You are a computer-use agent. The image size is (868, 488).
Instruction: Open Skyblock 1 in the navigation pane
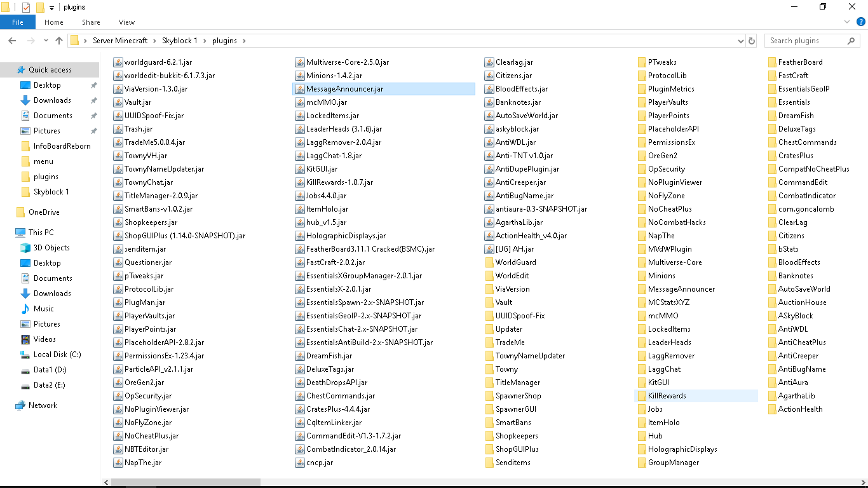point(51,192)
